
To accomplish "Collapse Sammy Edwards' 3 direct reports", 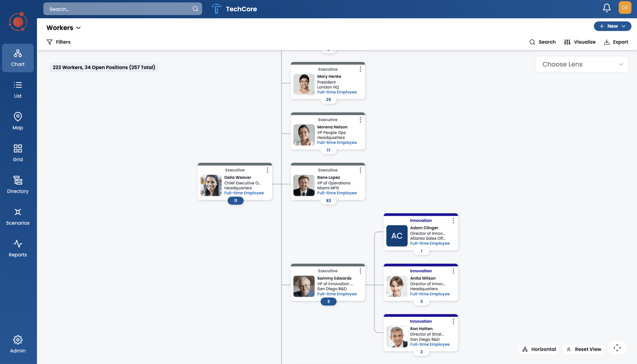I will coord(328,302).
